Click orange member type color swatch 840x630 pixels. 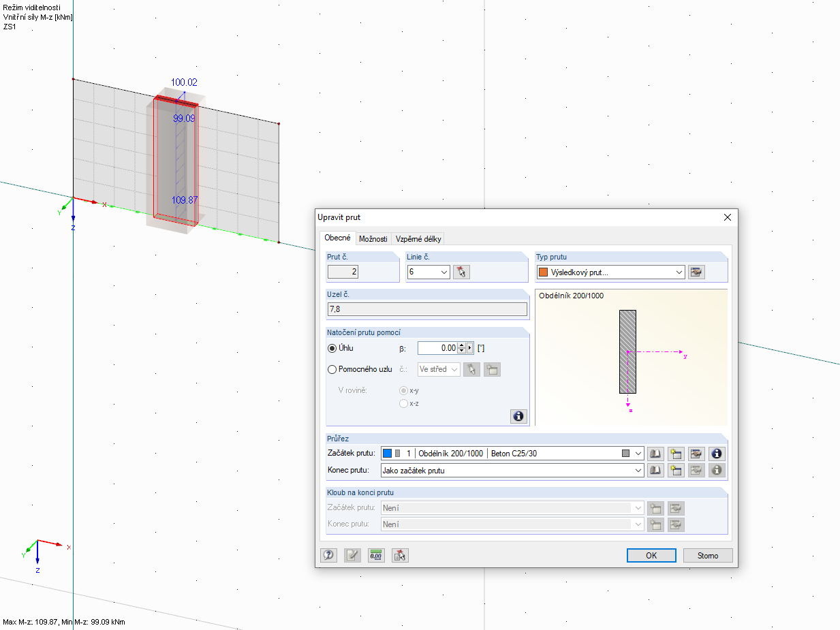click(x=543, y=272)
